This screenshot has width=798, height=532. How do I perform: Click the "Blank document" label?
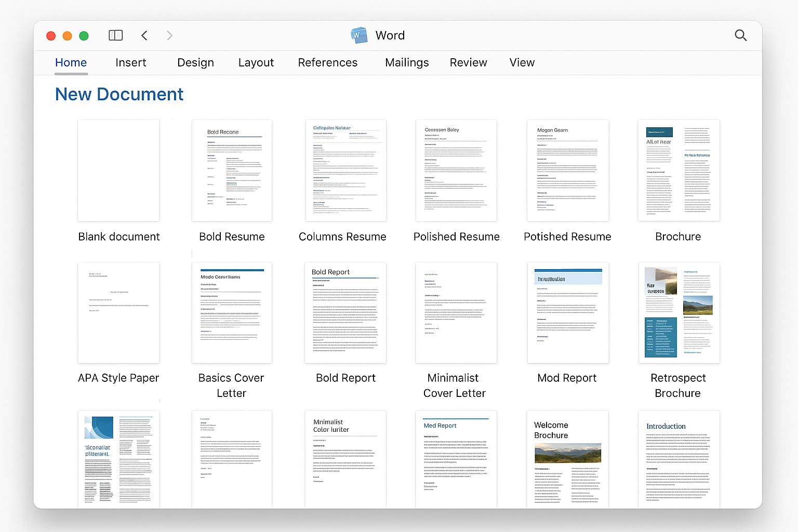[x=119, y=236]
